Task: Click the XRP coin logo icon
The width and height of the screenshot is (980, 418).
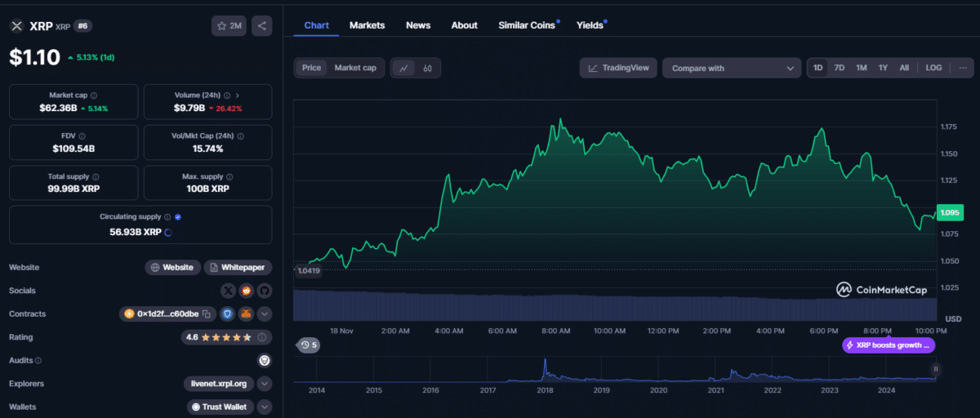Action: tap(16, 26)
